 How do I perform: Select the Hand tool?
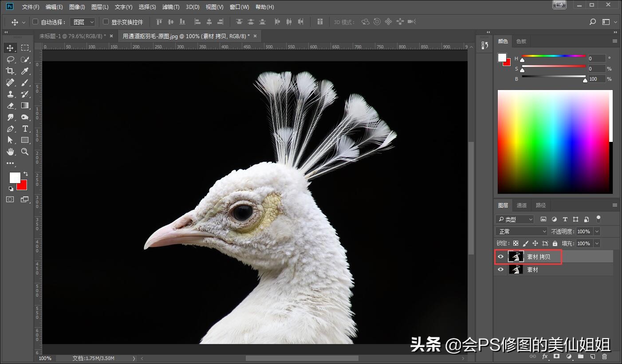coord(10,152)
